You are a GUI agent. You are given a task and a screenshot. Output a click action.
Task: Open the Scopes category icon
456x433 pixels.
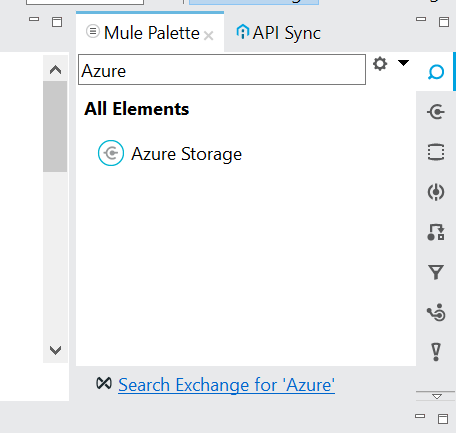(x=436, y=152)
